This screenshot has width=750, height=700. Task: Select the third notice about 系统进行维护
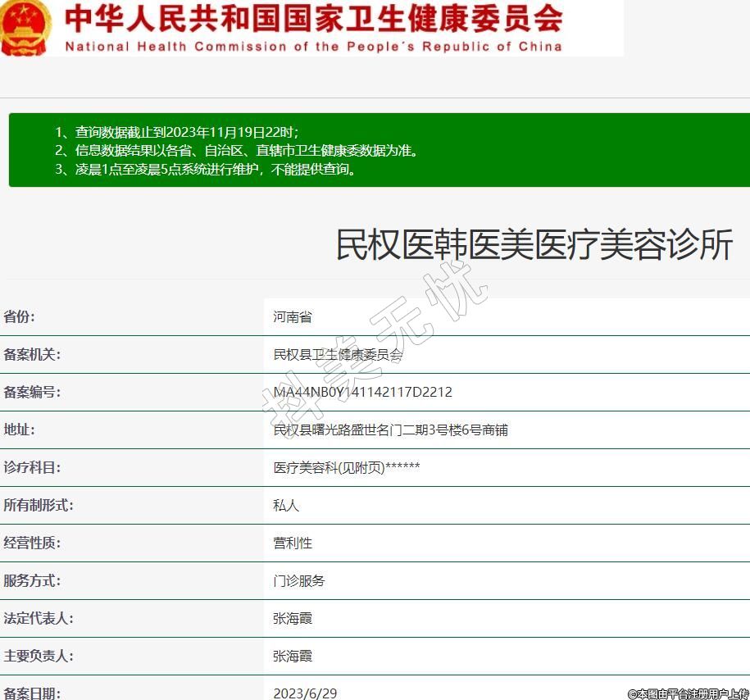click(206, 170)
